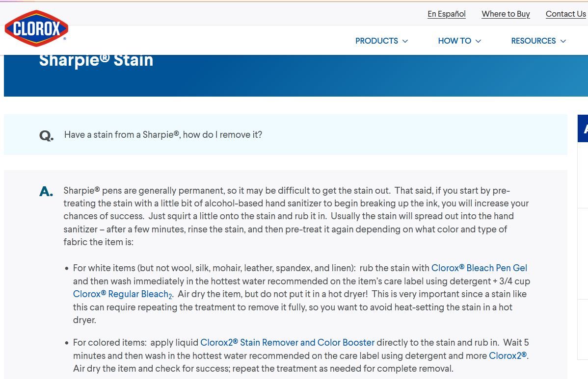Click the Sharpie® Stain page heading
The height and width of the screenshot is (379, 588).
[96, 60]
